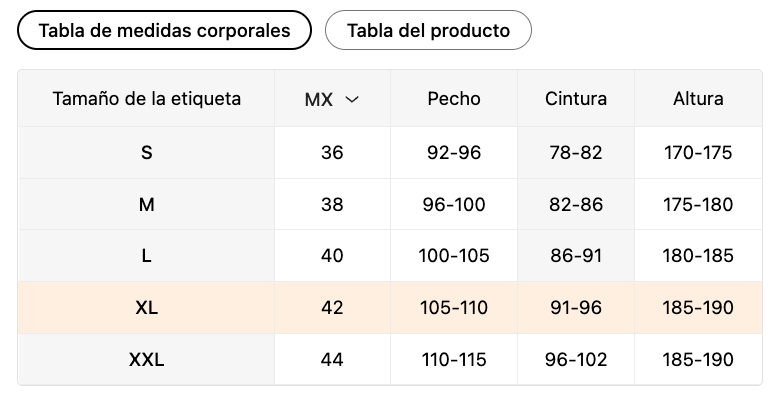Screen dimensions: 780x406
Task: Pick the L size row label
Action: tap(147, 256)
